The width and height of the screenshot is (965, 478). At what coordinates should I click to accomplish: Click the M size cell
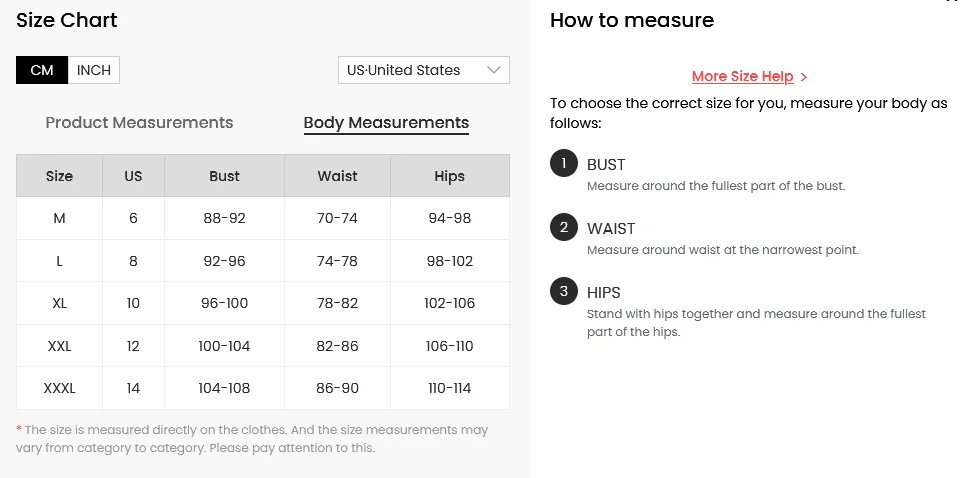59,218
